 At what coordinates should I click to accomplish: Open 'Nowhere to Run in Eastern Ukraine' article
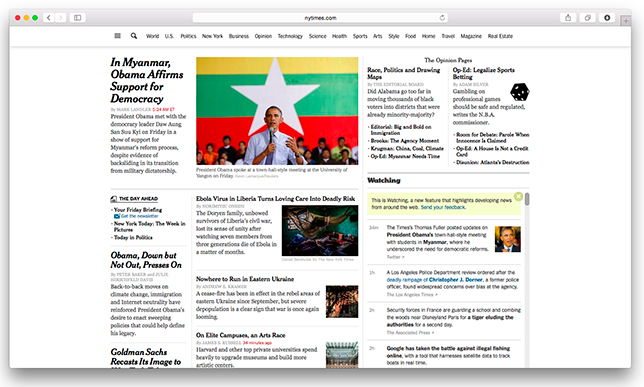[x=245, y=279]
